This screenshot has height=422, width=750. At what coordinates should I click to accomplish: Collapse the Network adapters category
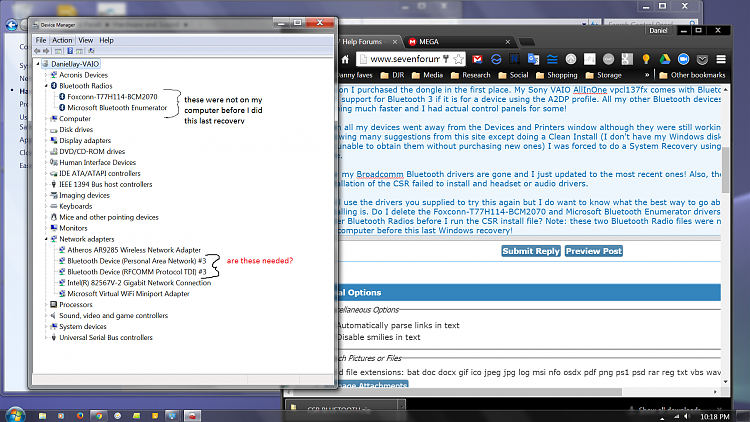pyautogui.click(x=46, y=239)
